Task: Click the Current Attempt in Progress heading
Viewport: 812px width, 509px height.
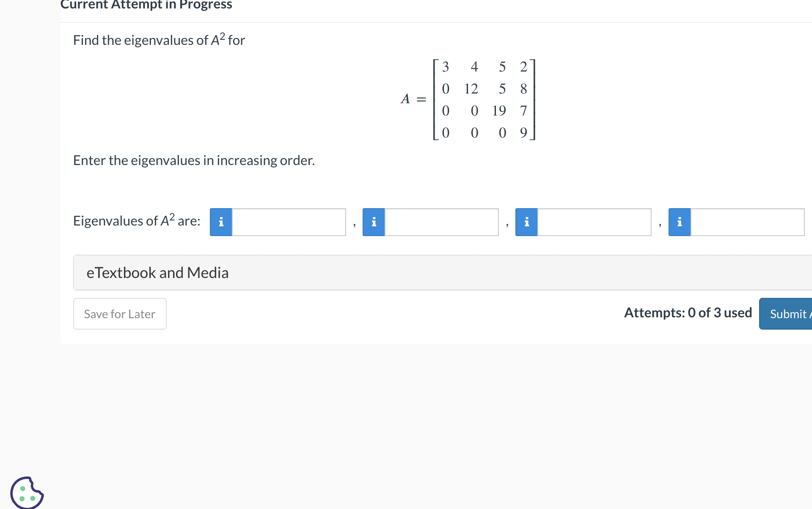Action: 146,5
